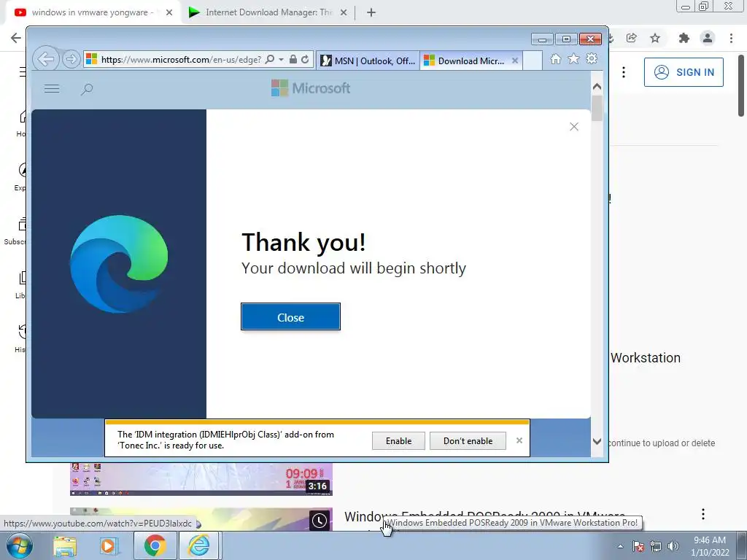Open the Microsoft page hamburger menu

[x=52, y=88]
